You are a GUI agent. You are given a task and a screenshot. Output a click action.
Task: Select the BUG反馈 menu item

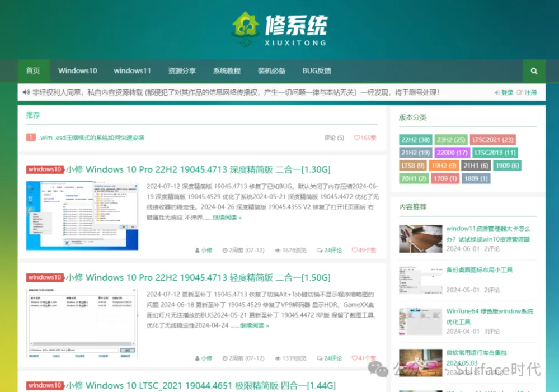pos(317,71)
